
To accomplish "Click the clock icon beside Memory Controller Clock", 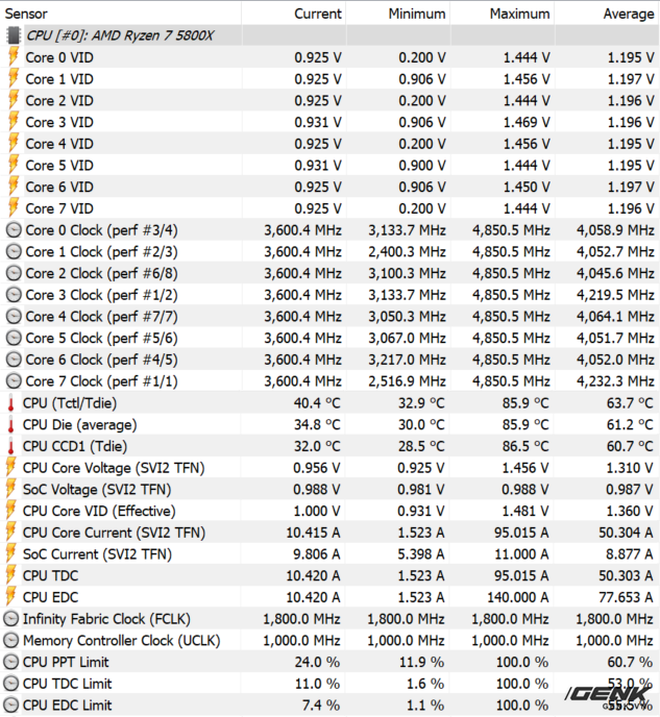I will click(11, 640).
